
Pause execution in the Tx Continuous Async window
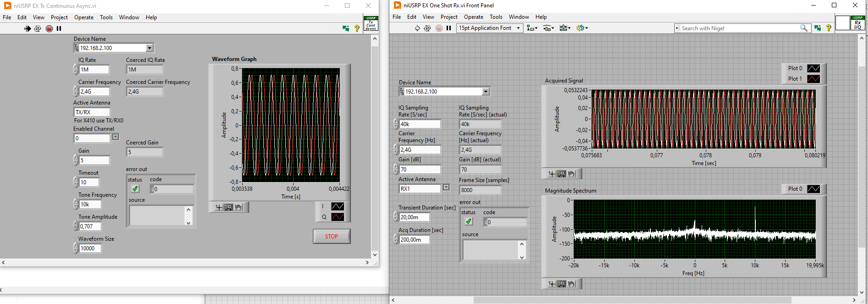coord(59,28)
